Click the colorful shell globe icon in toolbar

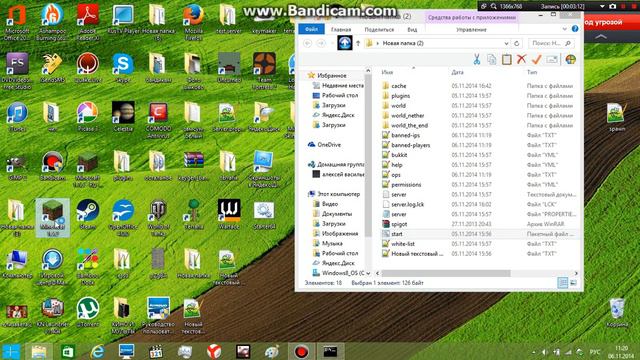571,60
